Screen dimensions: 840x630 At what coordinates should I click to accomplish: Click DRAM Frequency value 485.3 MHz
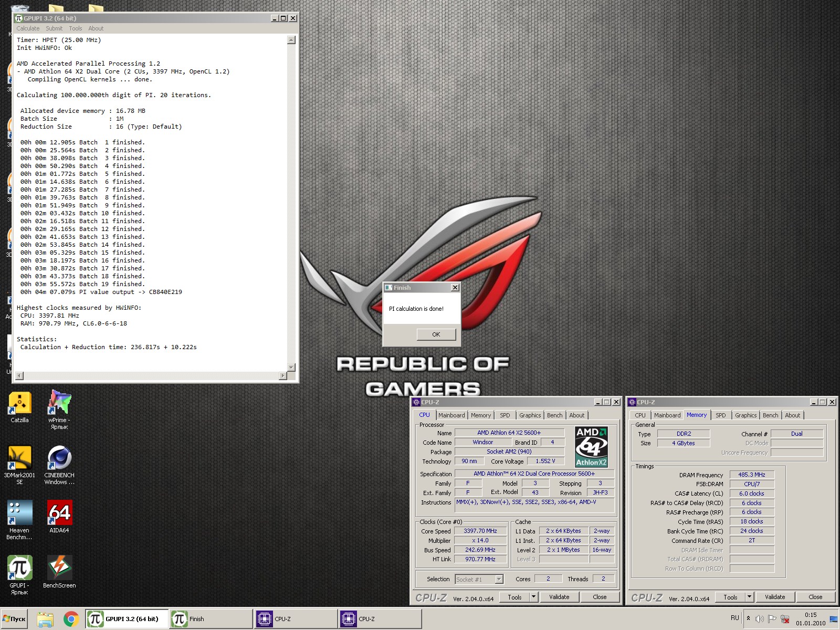click(752, 475)
